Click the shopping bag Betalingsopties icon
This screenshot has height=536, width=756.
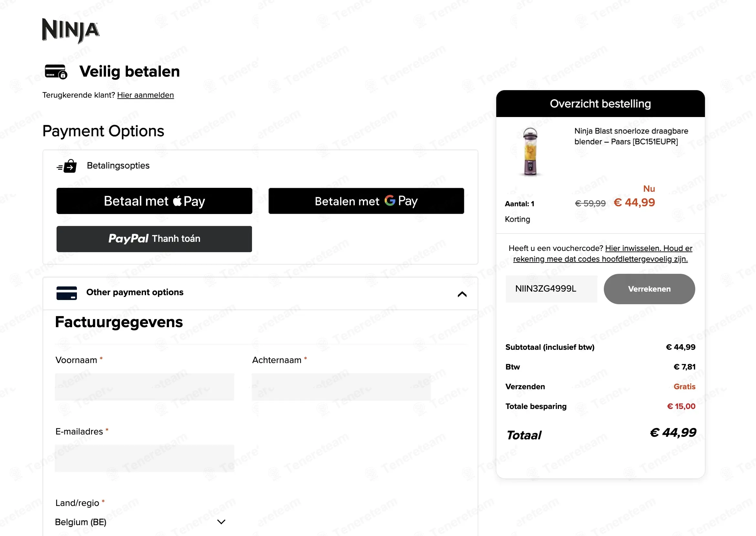(x=67, y=166)
